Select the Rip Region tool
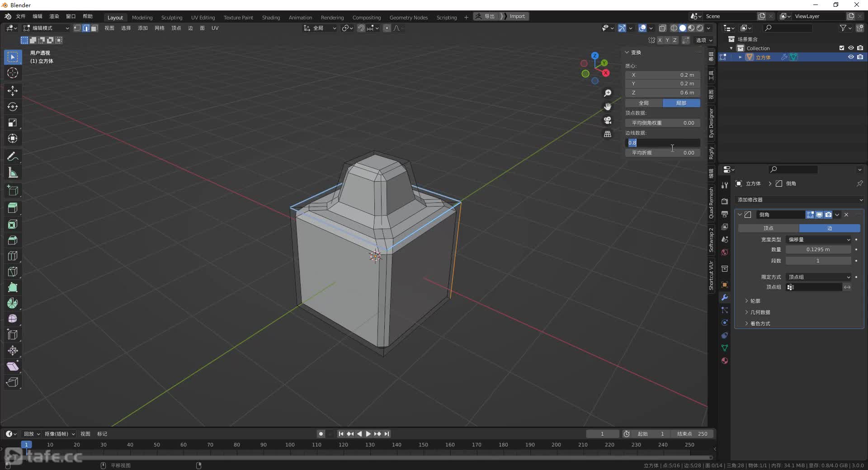This screenshot has width=868, height=470. pos(13,382)
